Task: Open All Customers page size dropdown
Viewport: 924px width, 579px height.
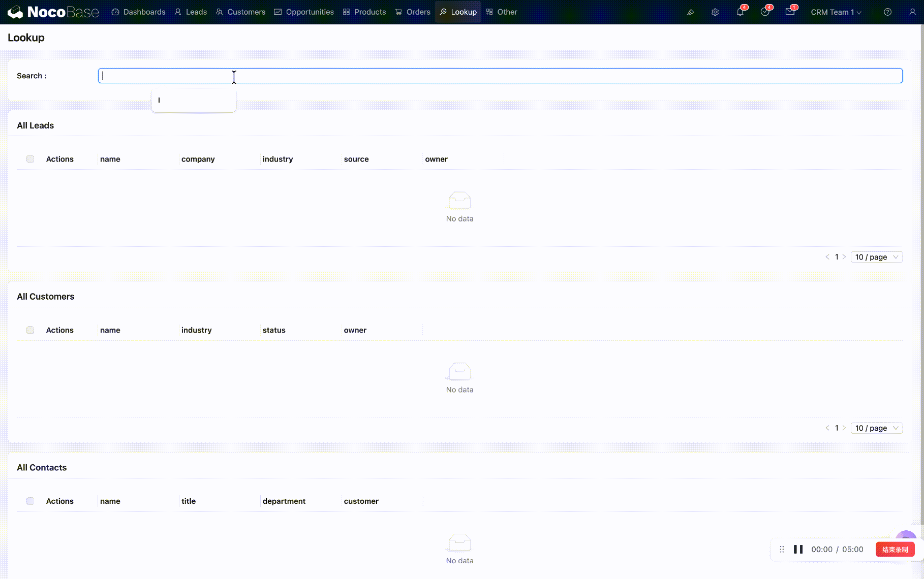Action: coord(876,428)
